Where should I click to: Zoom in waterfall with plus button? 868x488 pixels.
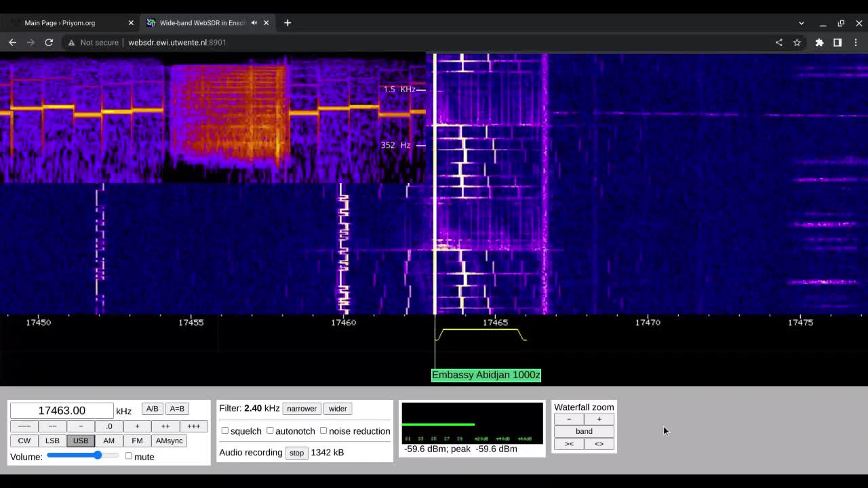599,419
